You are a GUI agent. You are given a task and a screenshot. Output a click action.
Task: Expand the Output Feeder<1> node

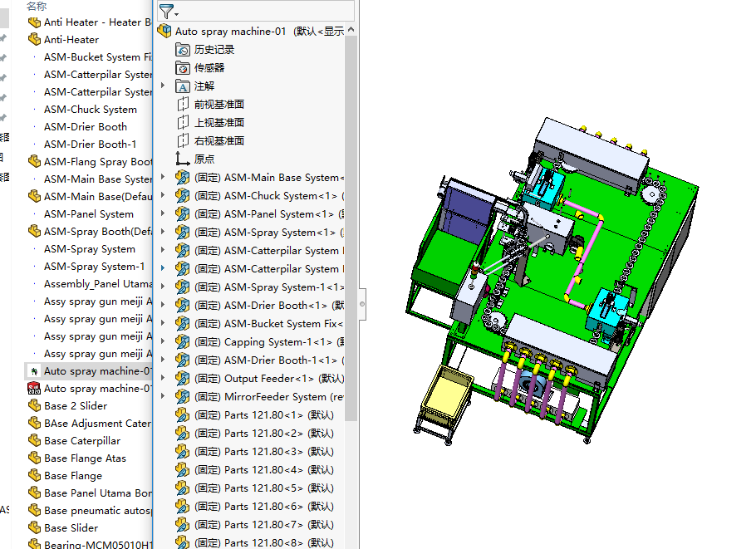point(163,379)
